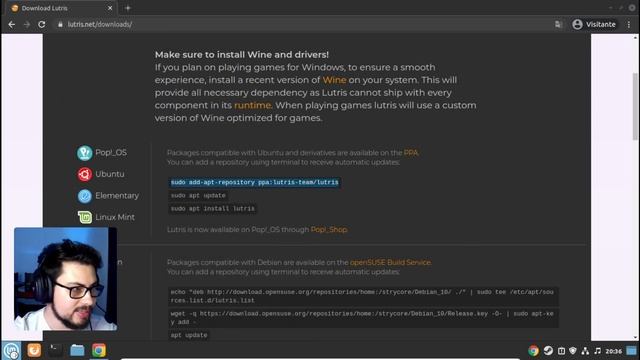The width and height of the screenshot is (640, 360).
Task: Click the Linux Mint logo icon
Action: coord(84,217)
